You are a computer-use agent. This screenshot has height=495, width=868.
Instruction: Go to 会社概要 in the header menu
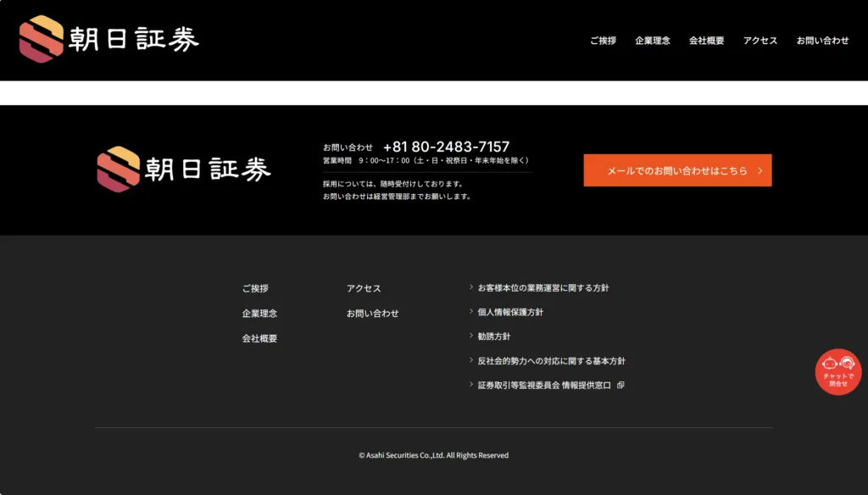tap(706, 41)
